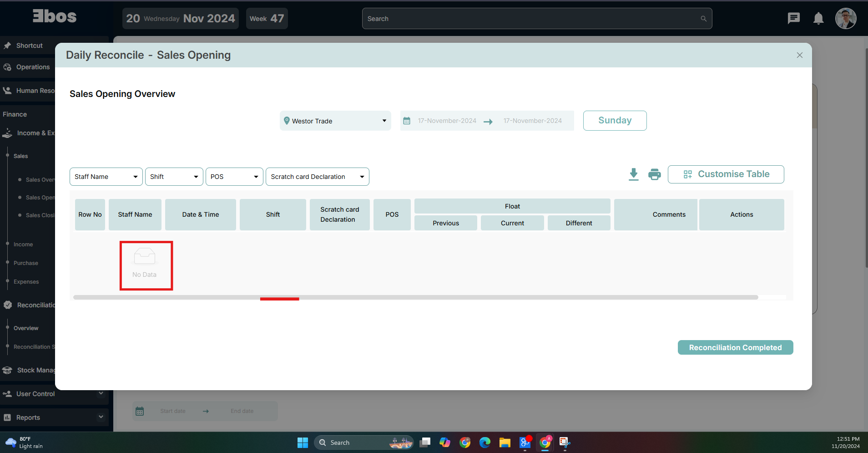The height and width of the screenshot is (453, 868).
Task: Click the 3bos logo
Action: (x=55, y=16)
